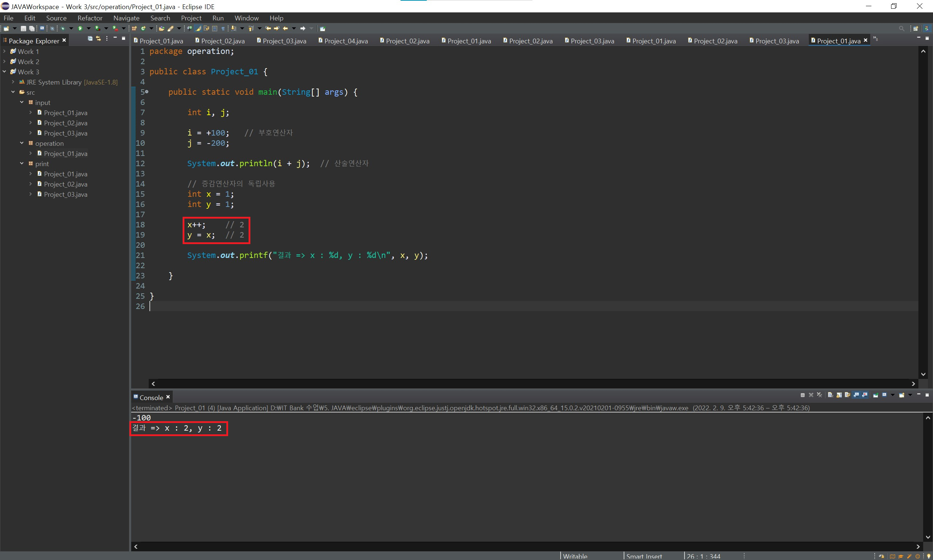Click the Open Type icon
Image resolution: width=933 pixels, height=560 pixels.
(161, 28)
